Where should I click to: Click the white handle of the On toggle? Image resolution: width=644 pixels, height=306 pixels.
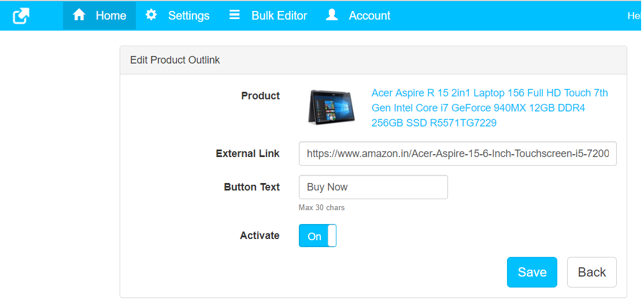tap(332, 236)
